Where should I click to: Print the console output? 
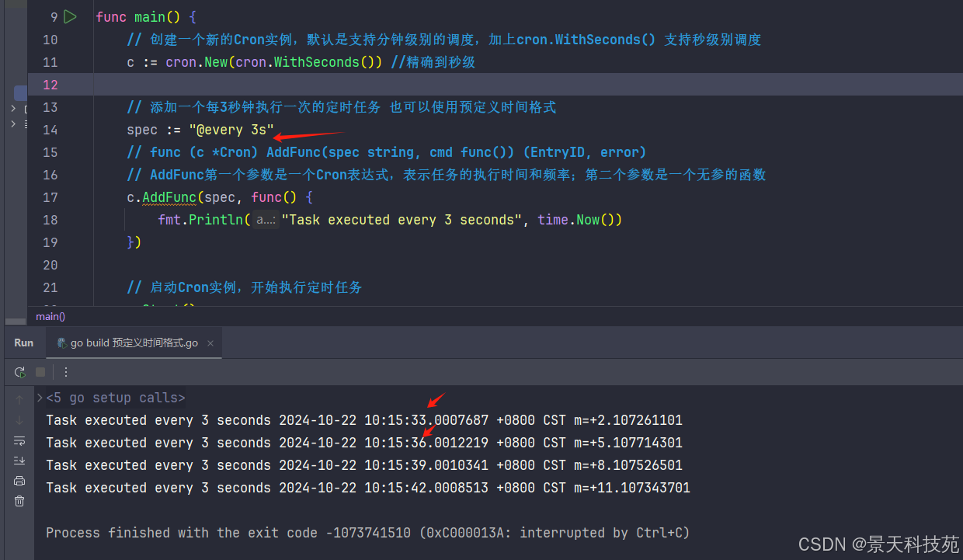click(19, 481)
